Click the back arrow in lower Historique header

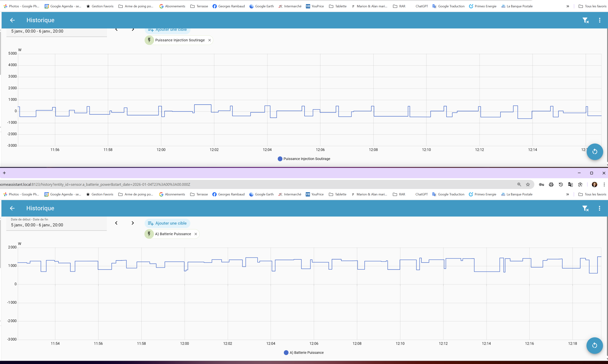(x=12, y=208)
